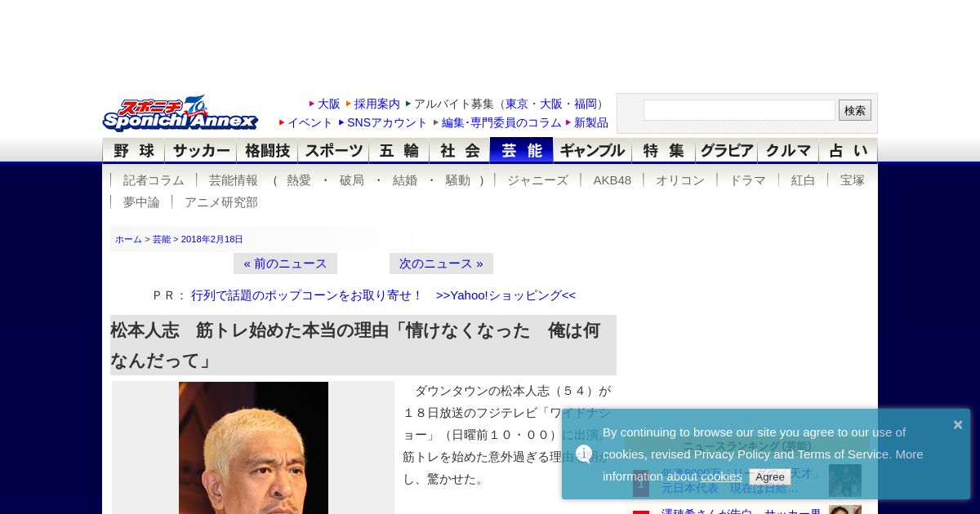Open the 大阪 header link
The height and width of the screenshot is (514, 980).
(328, 104)
